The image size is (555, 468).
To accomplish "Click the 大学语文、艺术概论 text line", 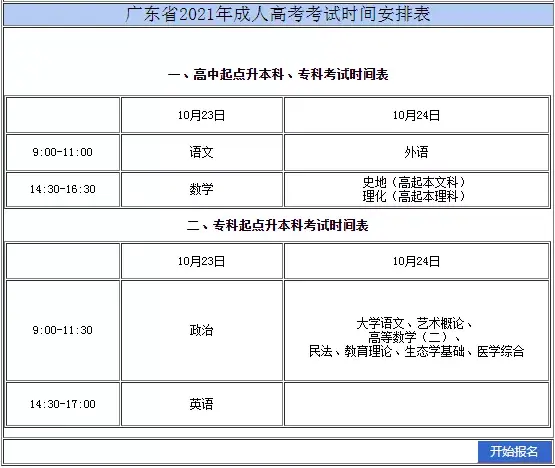I will 414,324.
